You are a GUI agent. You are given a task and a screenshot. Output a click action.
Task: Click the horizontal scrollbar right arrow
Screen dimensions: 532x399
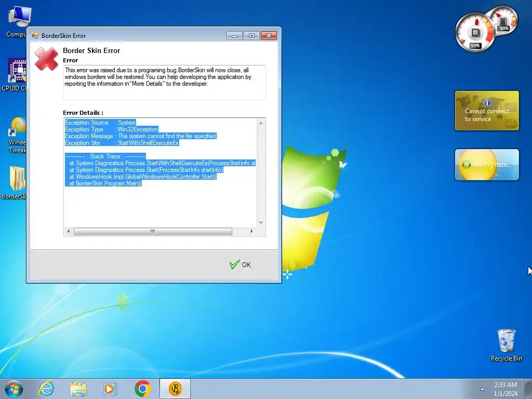251,231
